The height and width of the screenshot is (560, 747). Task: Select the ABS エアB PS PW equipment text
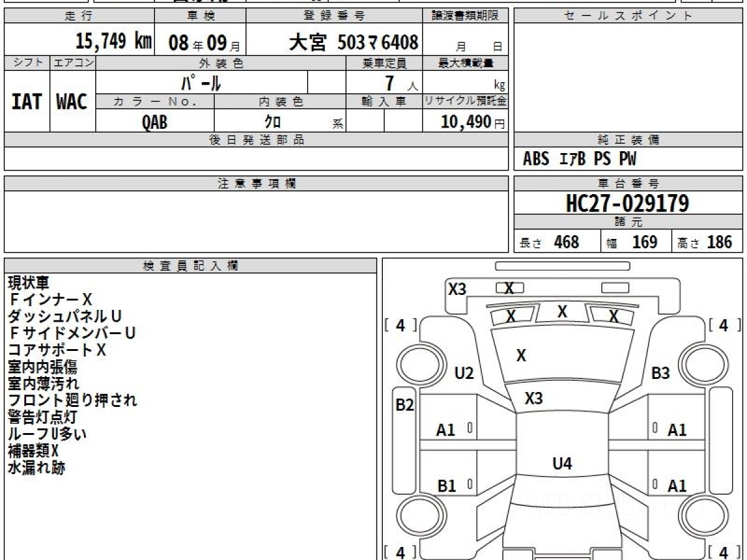580,159
